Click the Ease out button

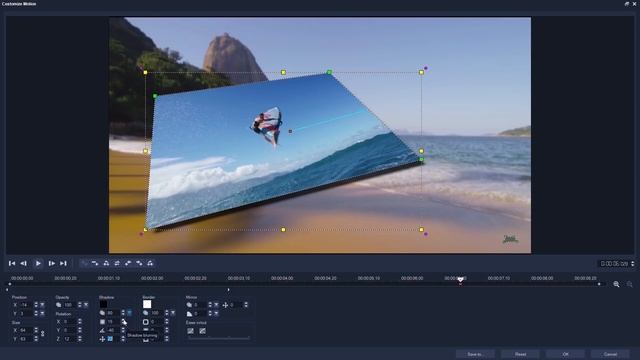pyautogui.click(x=202, y=331)
